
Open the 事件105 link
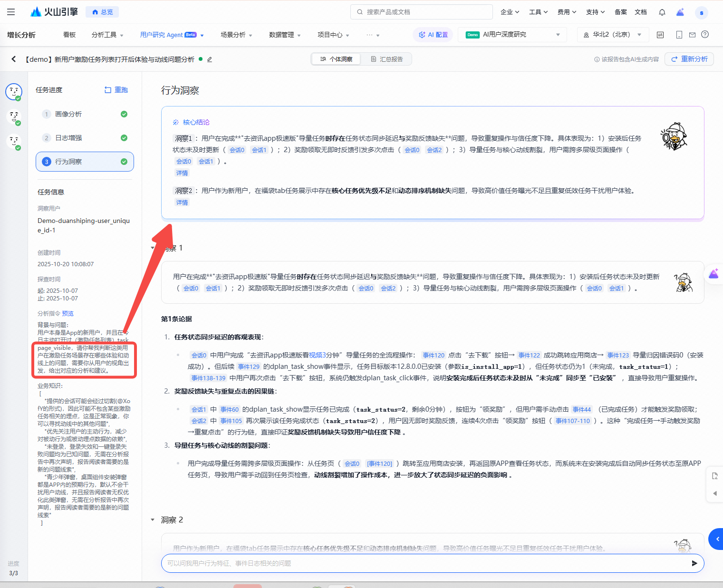coord(231,421)
